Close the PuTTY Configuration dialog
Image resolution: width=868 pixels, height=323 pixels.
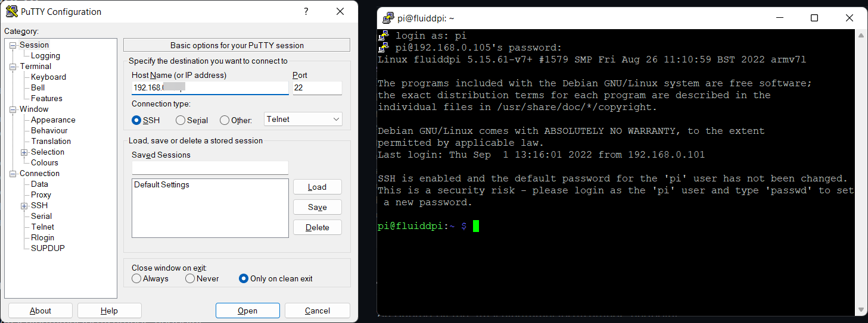340,11
